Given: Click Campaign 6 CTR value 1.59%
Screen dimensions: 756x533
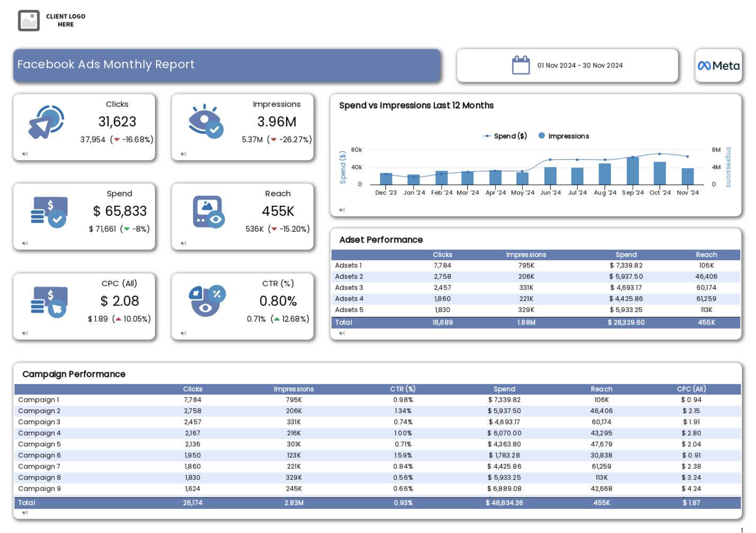Looking at the screenshot, I should [402, 455].
